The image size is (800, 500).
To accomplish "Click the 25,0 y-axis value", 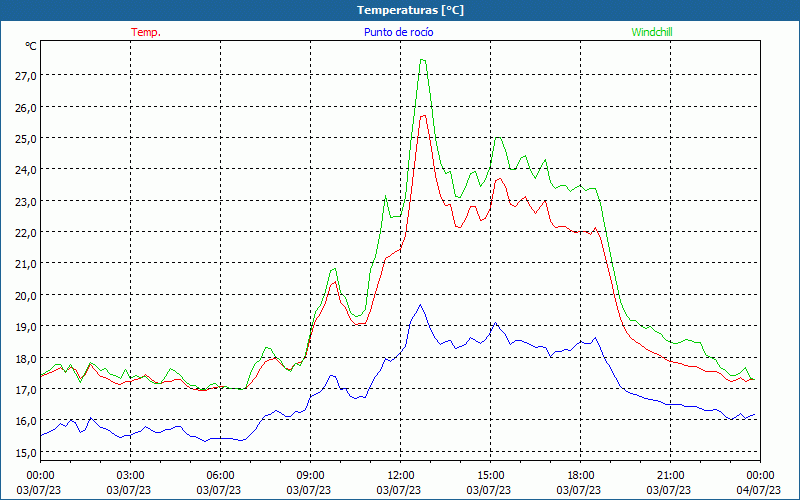I will pos(26,138).
